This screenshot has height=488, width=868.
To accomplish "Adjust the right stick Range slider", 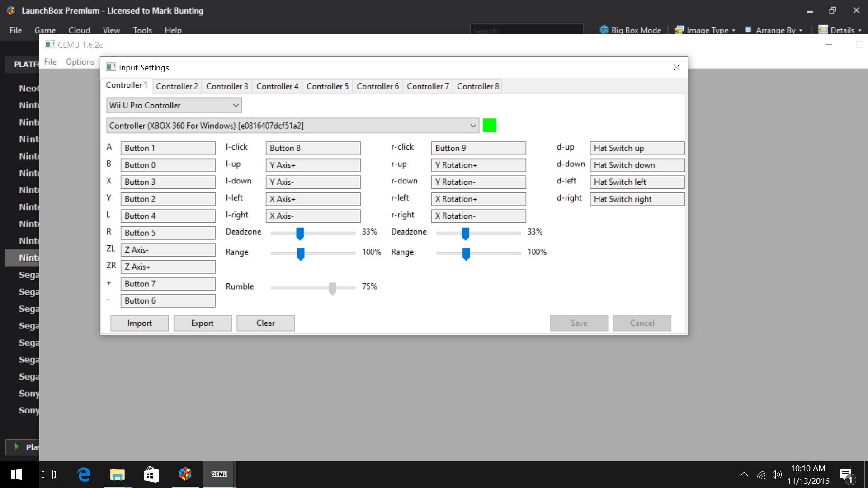I will (466, 253).
